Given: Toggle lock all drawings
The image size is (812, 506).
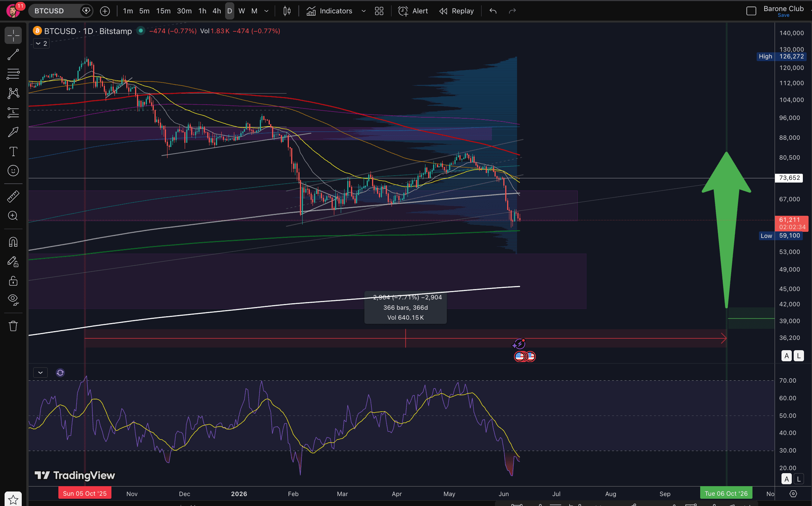Looking at the screenshot, I should pos(13,281).
